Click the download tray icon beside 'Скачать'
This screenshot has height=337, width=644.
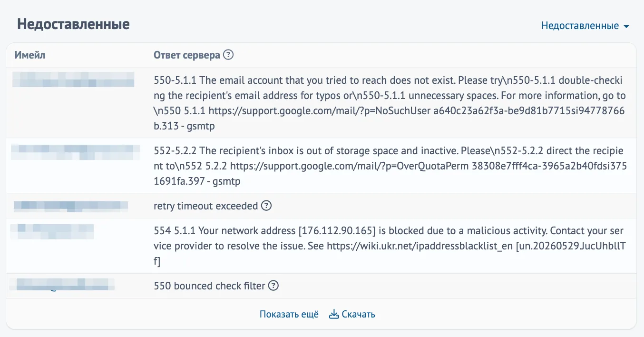(334, 314)
